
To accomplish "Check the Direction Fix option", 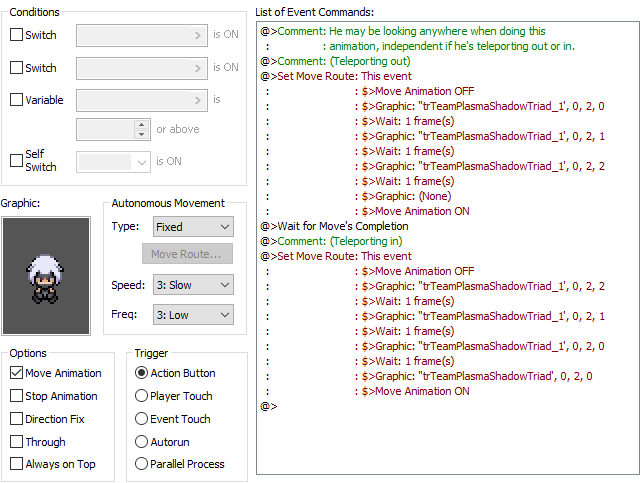I will (16, 419).
